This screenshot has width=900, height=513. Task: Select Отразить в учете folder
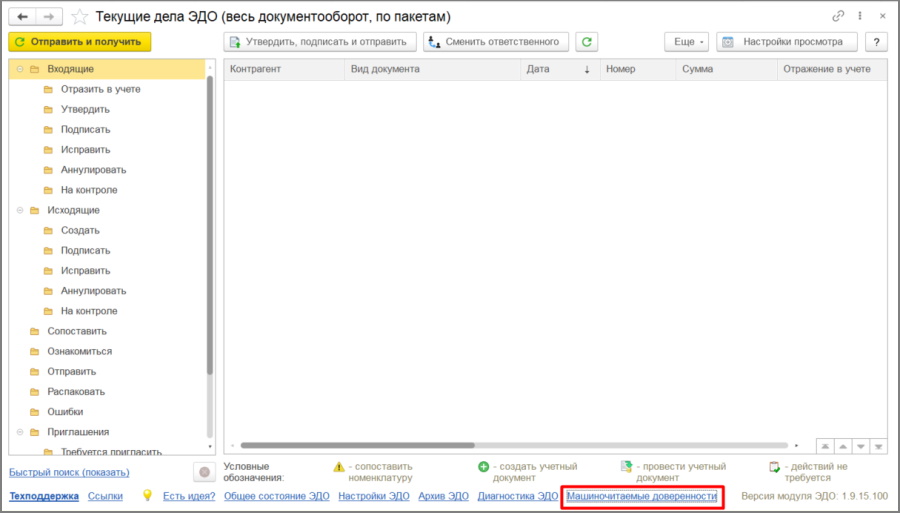pyautogui.click(x=100, y=89)
